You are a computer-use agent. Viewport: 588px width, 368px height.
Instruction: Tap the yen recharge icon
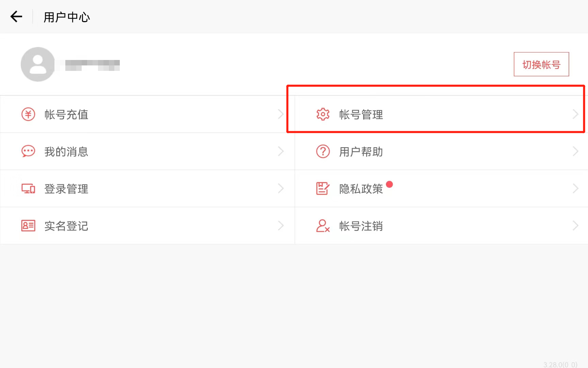[28, 114]
